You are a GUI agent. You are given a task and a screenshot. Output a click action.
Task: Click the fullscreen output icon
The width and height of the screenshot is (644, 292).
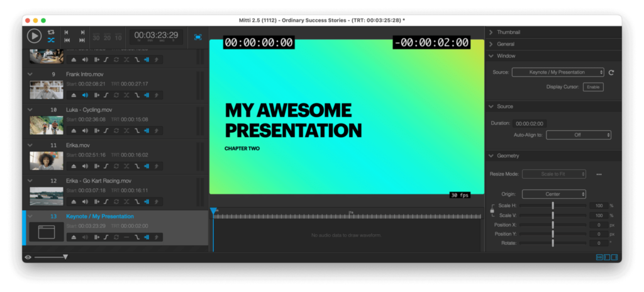pos(198,37)
